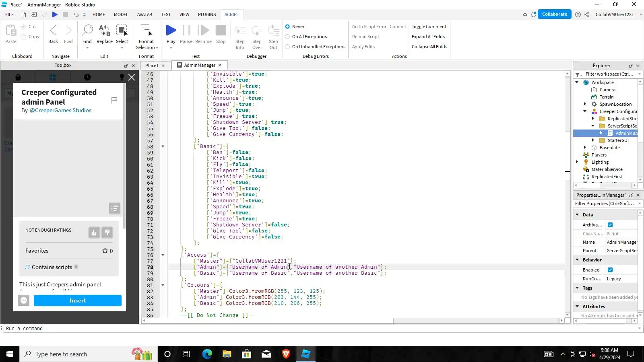
Task: Click the more options ellipsis beside Insert
Action: (24, 300)
